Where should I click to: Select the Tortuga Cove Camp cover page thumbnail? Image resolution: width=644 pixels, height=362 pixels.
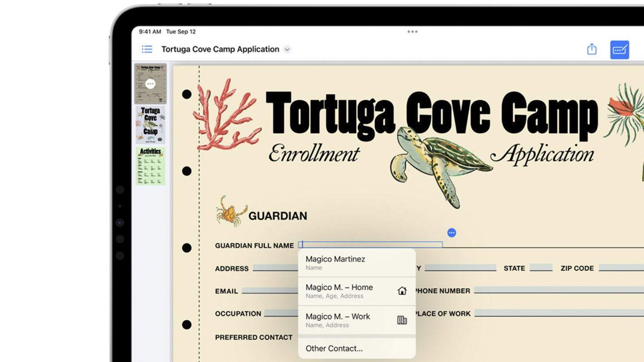pyautogui.click(x=150, y=124)
